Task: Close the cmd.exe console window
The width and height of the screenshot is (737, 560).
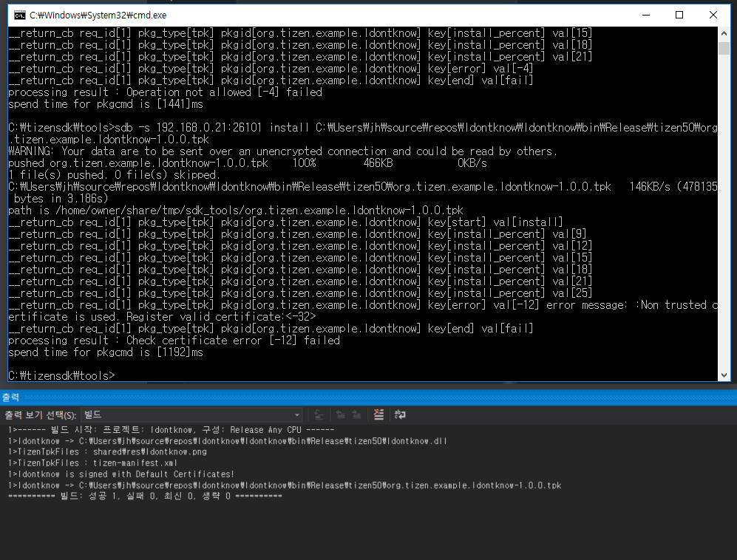Action: 713,15
